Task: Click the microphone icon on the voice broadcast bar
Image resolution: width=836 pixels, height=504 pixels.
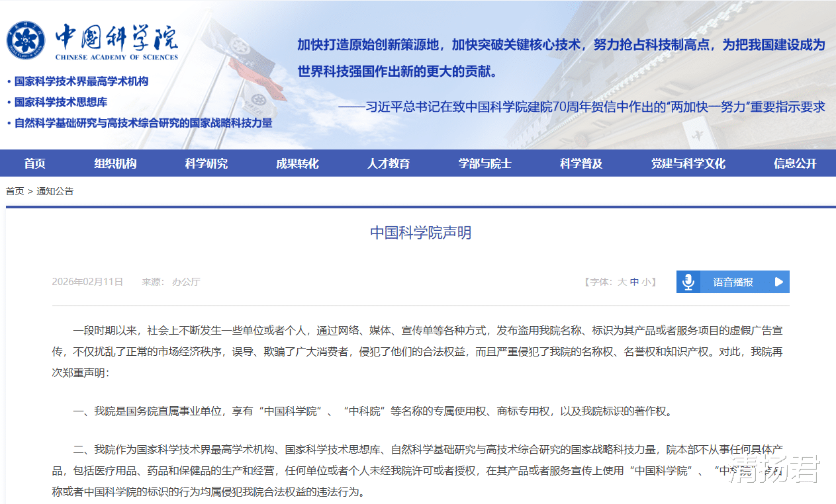Action: (x=688, y=282)
